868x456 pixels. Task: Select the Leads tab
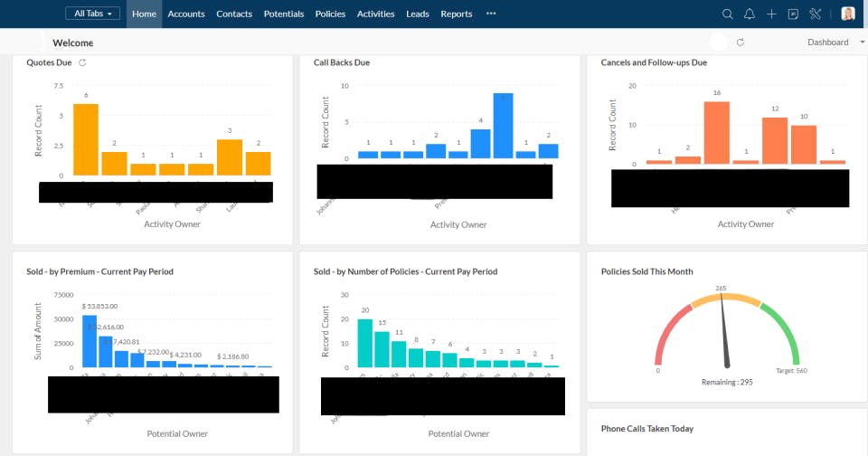coord(418,14)
